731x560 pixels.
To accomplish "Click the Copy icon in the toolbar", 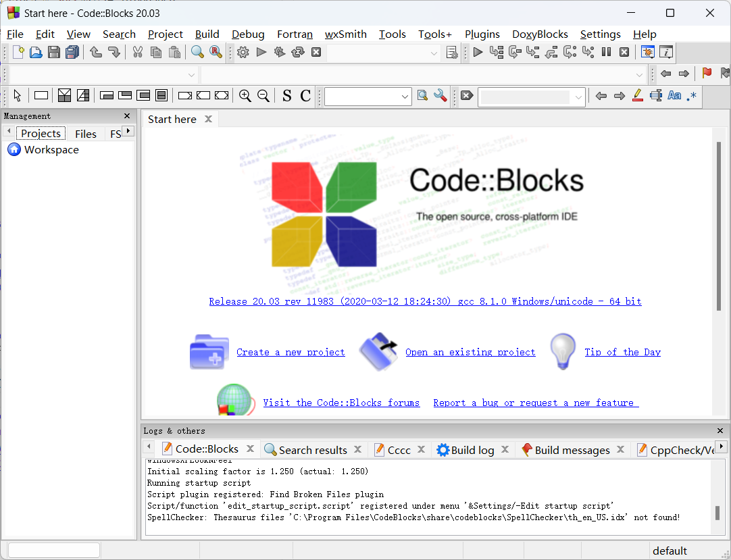I will tap(155, 52).
